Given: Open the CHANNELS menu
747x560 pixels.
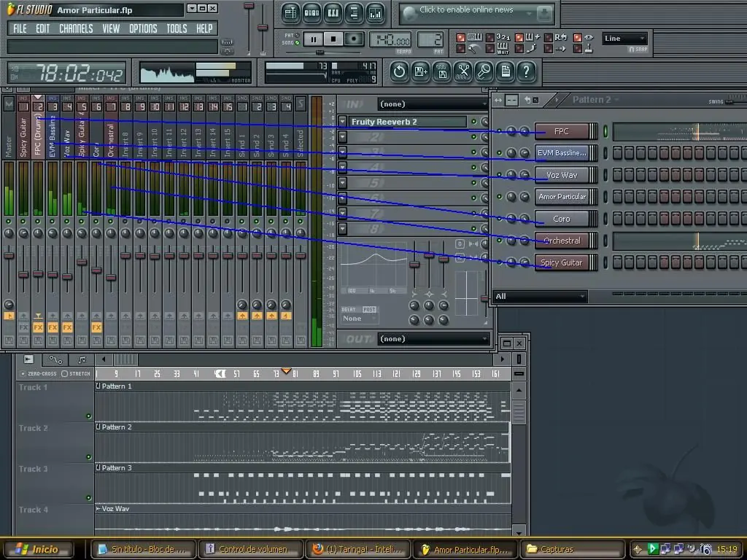Looking at the screenshot, I should tap(76, 28).
